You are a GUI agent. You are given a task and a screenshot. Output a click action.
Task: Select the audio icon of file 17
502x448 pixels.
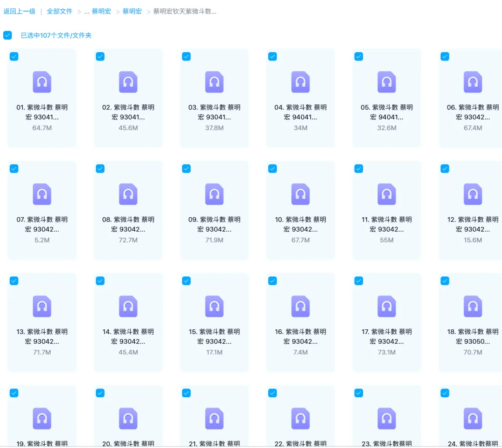(x=386, y=307)
